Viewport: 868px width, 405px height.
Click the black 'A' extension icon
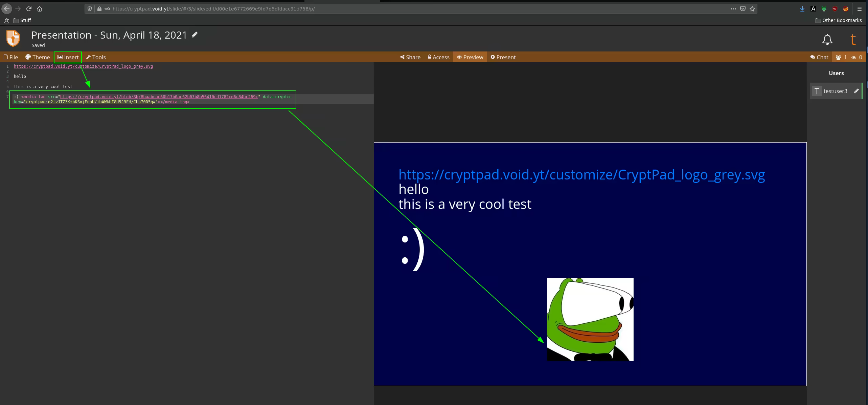point(813,9)
